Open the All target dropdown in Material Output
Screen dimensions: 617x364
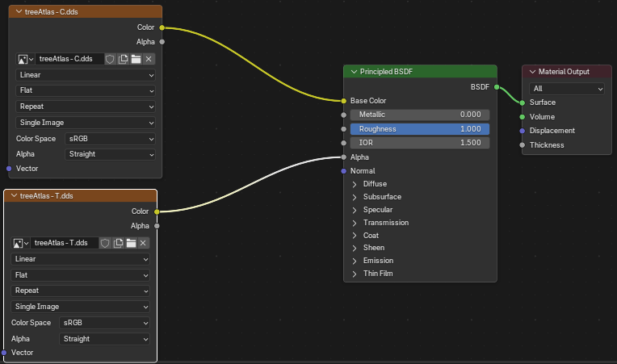tap(567, 89)
